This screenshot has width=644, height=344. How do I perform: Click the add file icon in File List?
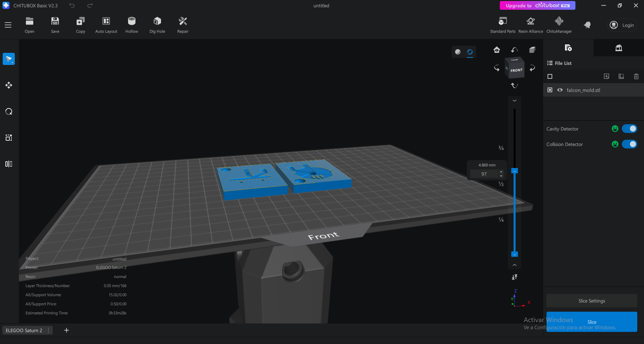606,76
